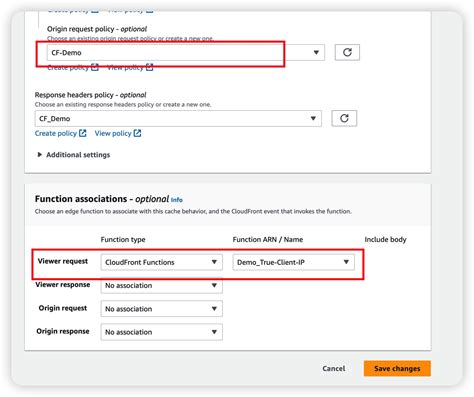This screenshot has width=474, height=397.
Task: Open Create policy link under origin request policy
Action: (73, 68)
